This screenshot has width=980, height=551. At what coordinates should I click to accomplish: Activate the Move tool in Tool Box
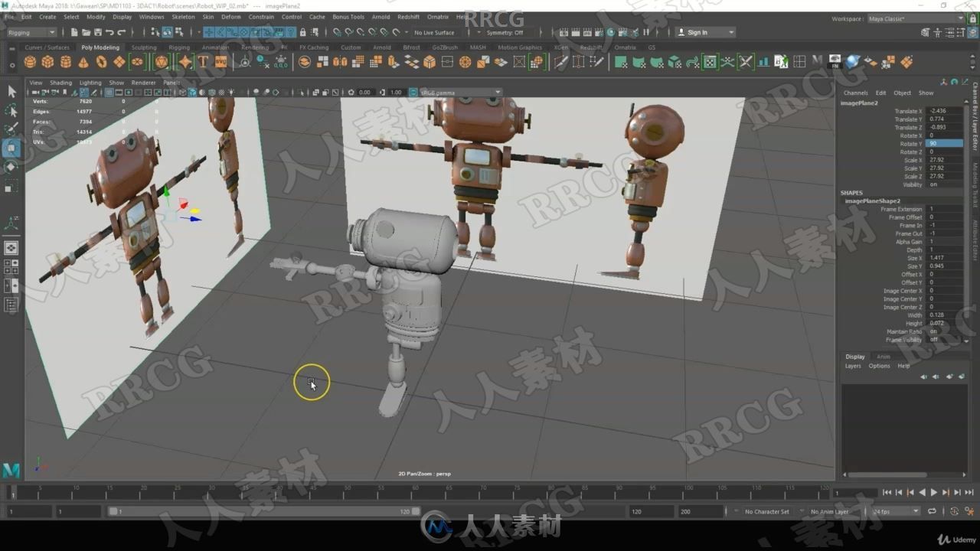pos(11,148)
